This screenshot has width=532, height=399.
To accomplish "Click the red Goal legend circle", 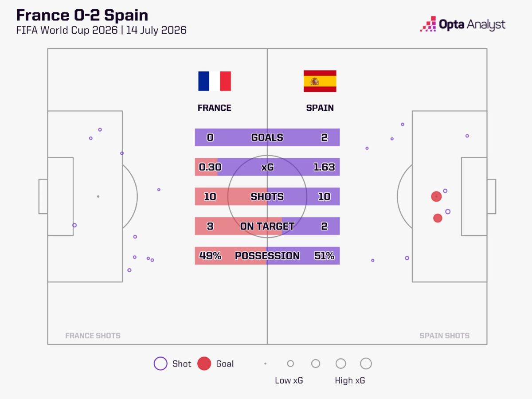I will click(204, 364).
